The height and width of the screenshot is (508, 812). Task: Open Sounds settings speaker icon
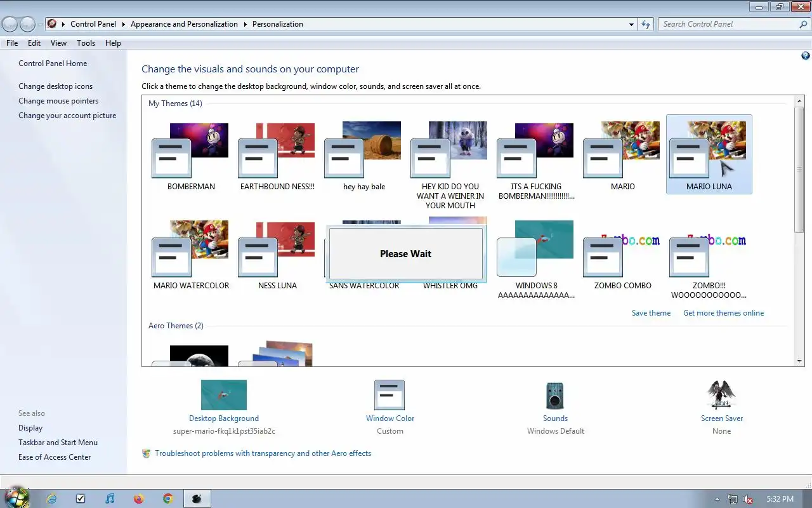(555, 396)
